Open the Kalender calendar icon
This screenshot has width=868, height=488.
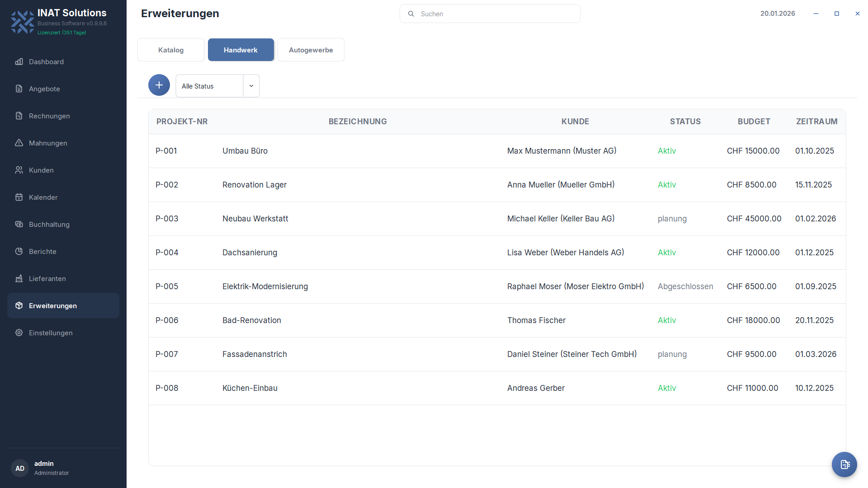point(19,197)
